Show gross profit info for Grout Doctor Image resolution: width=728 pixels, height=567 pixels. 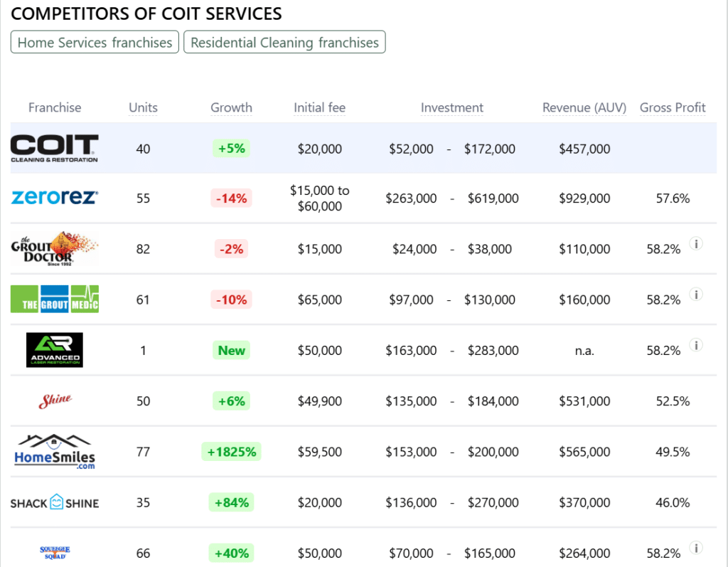pyautogui.click(x=696, y=243)
